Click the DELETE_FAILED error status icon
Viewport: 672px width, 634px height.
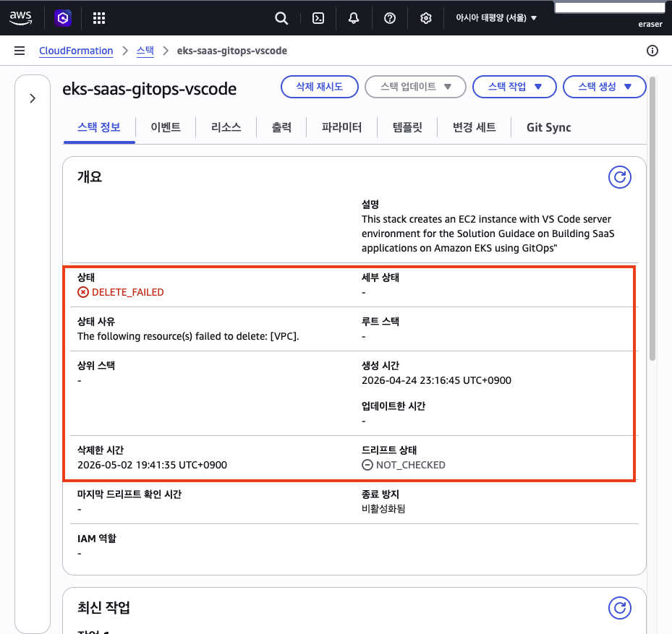click(82, 292)
